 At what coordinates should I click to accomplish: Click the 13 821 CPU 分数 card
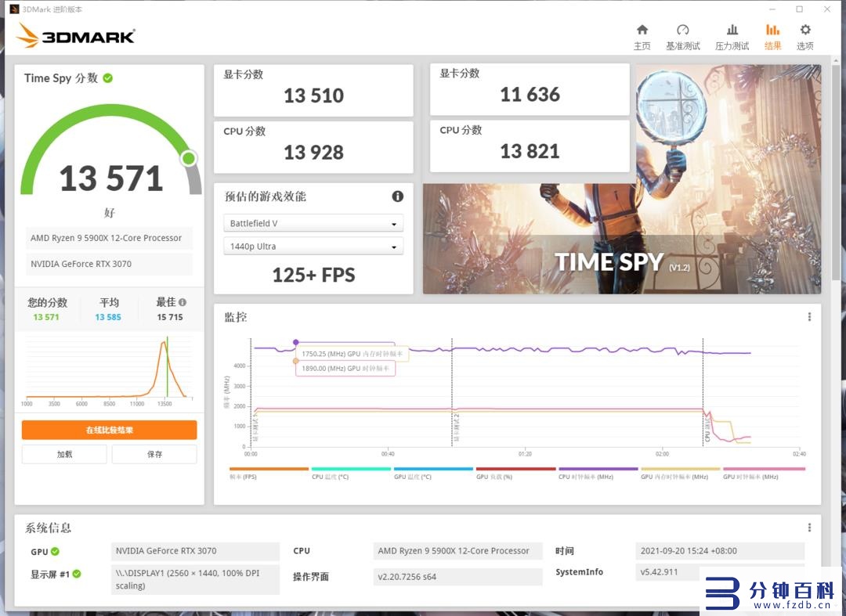pos(530,146)
